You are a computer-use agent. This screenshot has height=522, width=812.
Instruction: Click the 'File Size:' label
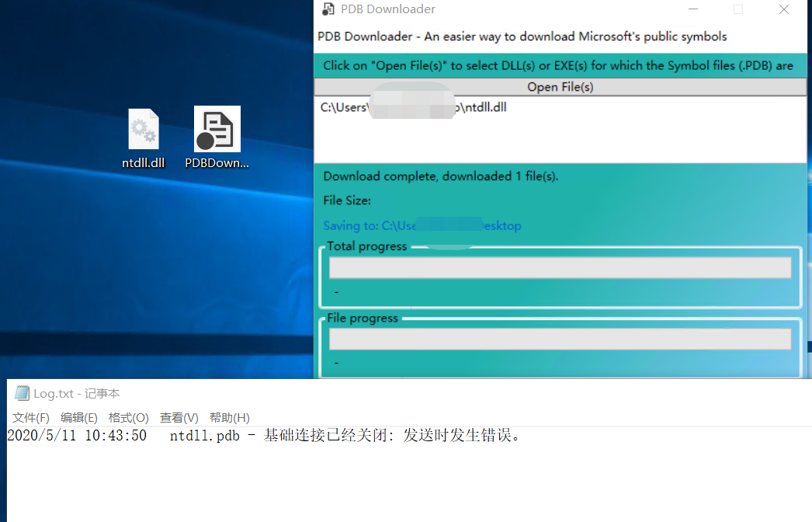(x=347, y=200)
